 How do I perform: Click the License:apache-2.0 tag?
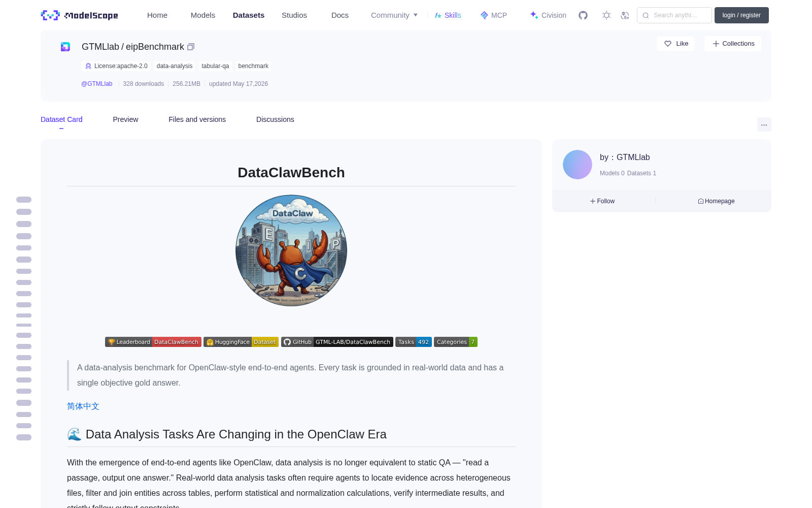[x=116, y=66]
